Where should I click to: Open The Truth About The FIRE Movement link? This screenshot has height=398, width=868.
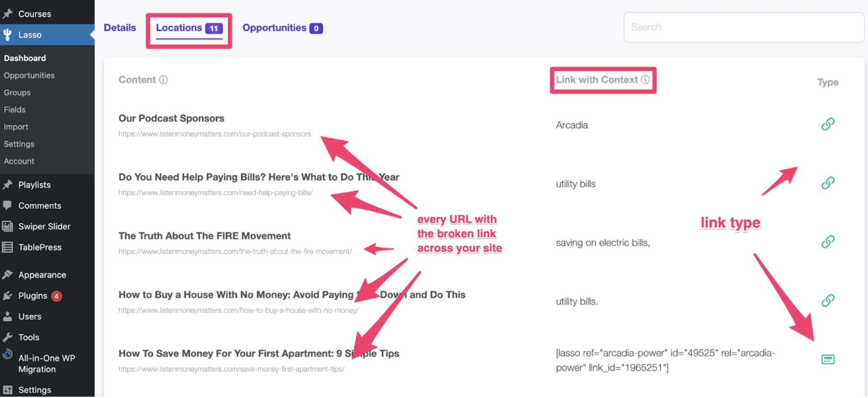click(204, 236)
